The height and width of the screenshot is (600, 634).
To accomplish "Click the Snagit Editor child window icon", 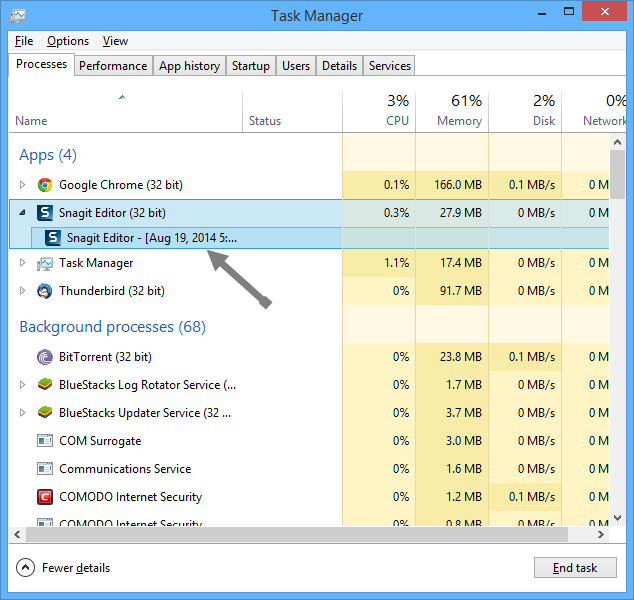I will click(x=53, y=238).
